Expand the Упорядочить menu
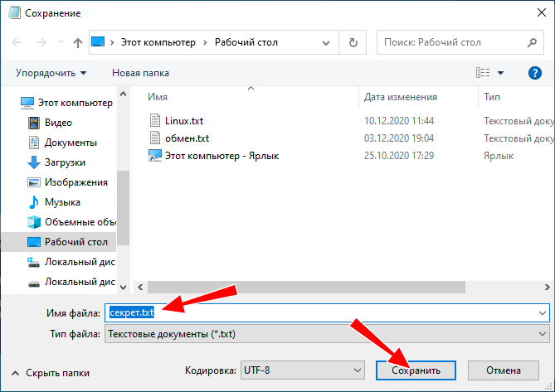This screenshot has width=555, height=392. (x=50, y=73)
